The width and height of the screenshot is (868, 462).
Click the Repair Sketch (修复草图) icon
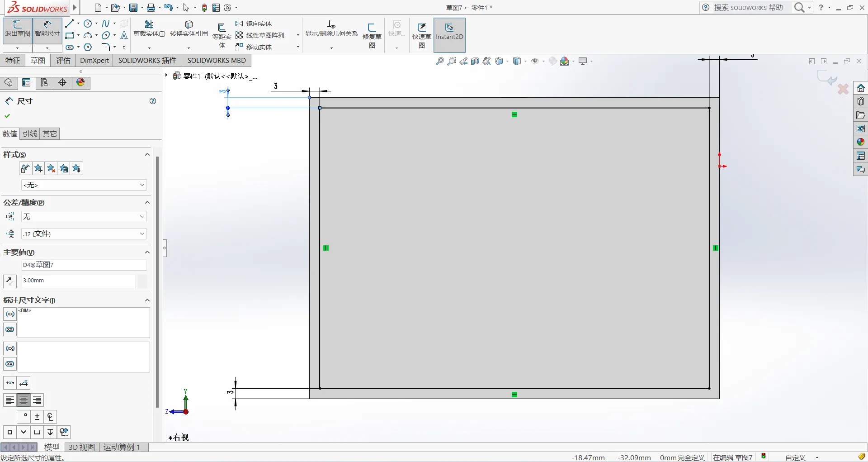(x=372, y=34)
